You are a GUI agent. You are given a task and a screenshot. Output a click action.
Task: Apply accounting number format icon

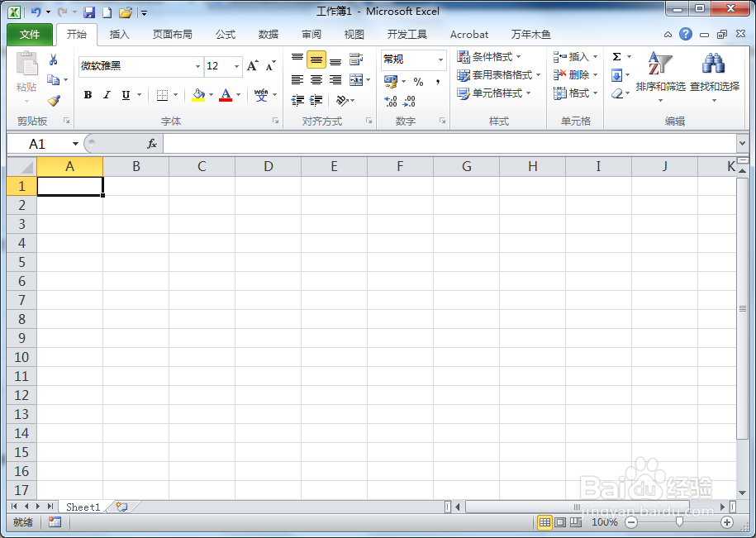[391, 82]
